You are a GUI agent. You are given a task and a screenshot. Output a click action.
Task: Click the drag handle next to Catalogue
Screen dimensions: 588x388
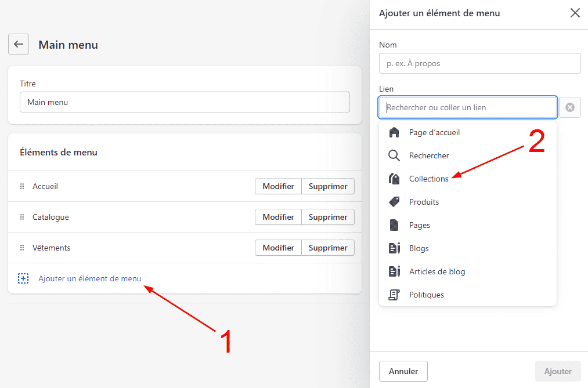pyautogui.click(x=22, y=217)
